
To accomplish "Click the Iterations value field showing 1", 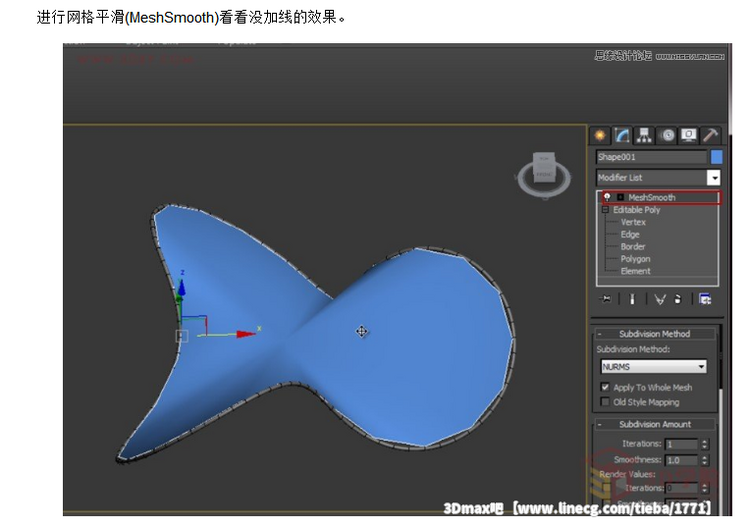I will point(683,444).
